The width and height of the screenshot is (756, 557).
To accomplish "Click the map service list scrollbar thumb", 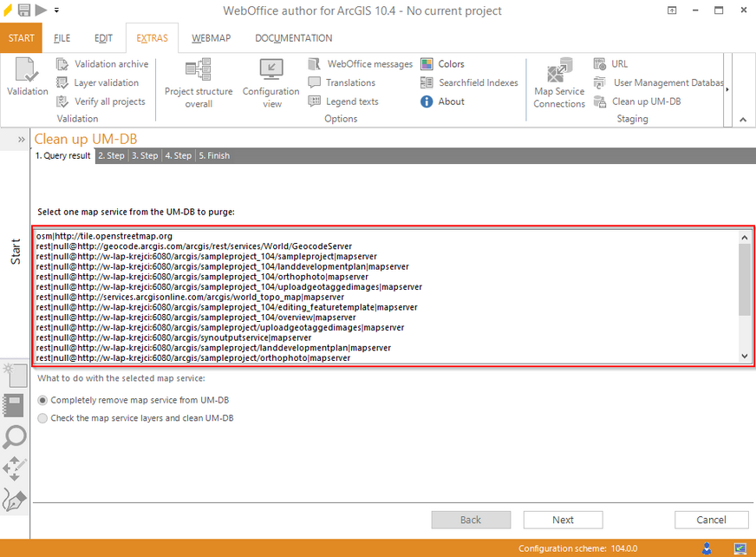I will point(745,280).
